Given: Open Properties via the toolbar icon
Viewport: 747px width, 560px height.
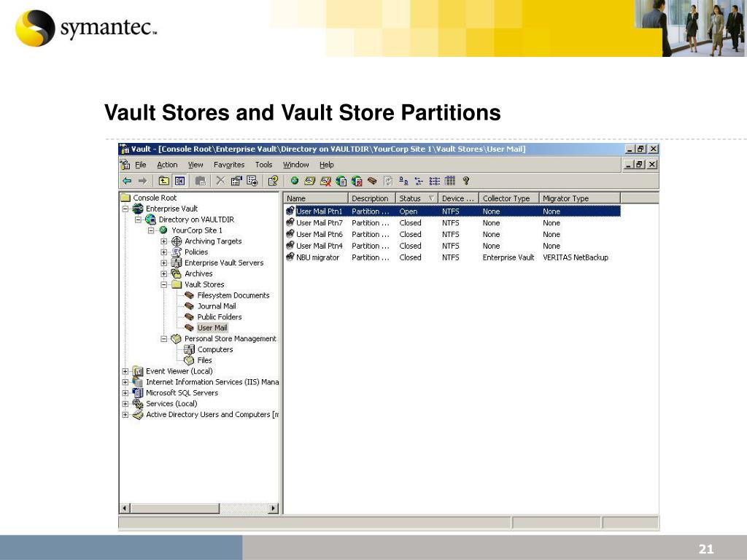Looking at the screenshot, I should click(x=236, y=181).
